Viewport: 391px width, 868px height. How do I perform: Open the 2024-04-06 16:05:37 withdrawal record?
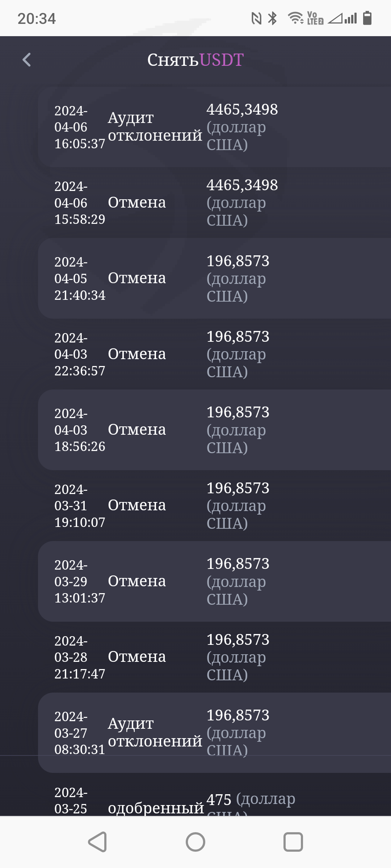coord(214,127)
